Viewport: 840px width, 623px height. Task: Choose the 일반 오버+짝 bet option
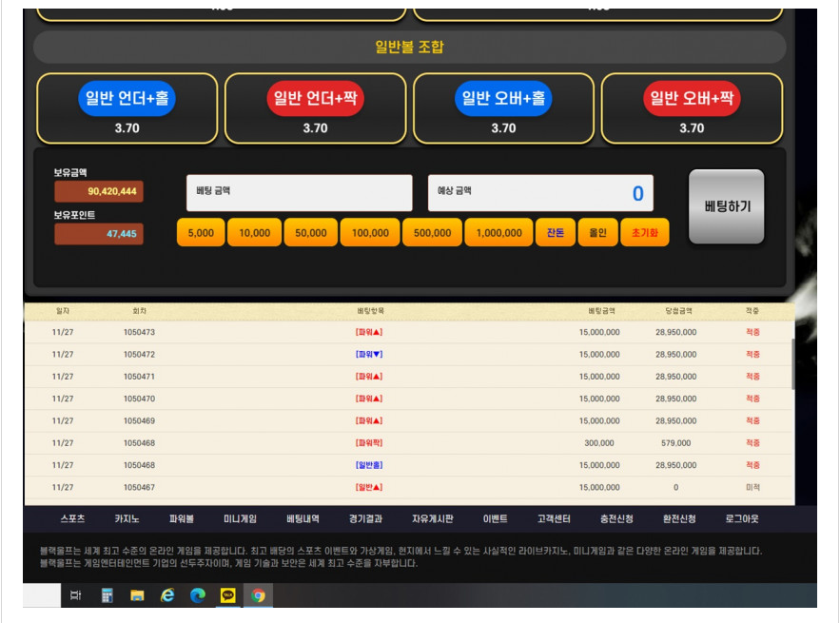692,98
